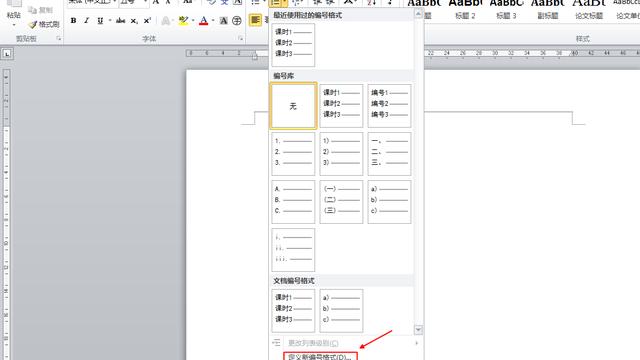Image resolution: width=640 pixels, height=360 pixels.
Task: Click the Text Effects glowing A icon
Action: pyautogui.click(x=166, y=20)
